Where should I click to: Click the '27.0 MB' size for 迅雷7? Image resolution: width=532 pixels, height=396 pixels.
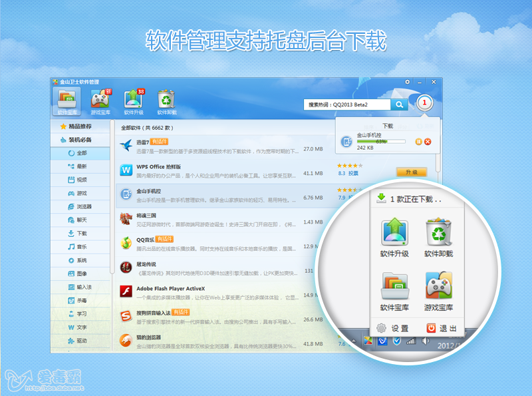tap(313, 149)
